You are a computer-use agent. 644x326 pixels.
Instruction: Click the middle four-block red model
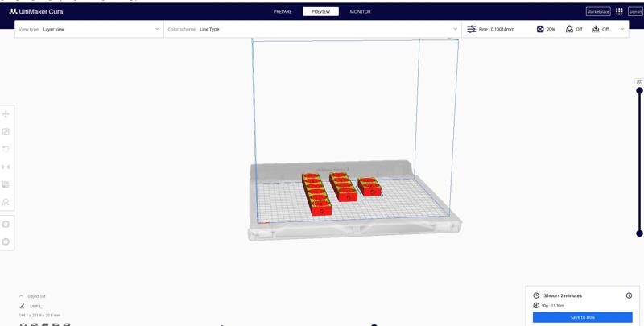click(343, 187)
